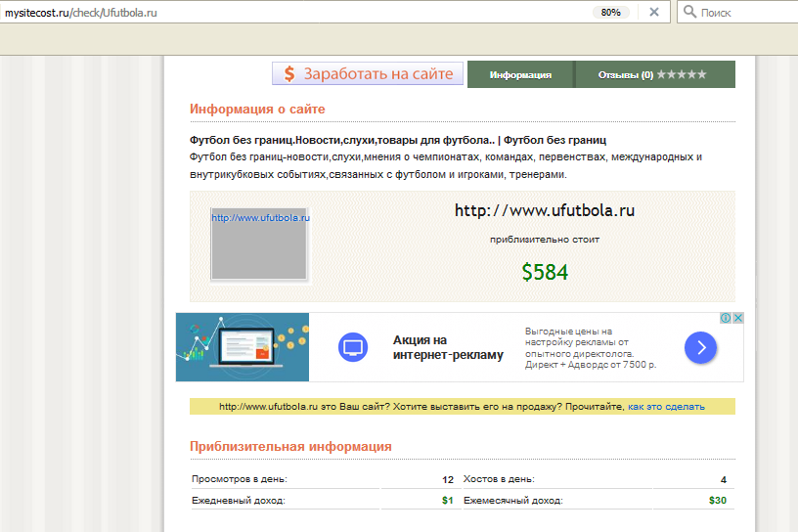Click the 80% zoom level indicator
This screenshot has height=532, width=798.
(610, 12)
